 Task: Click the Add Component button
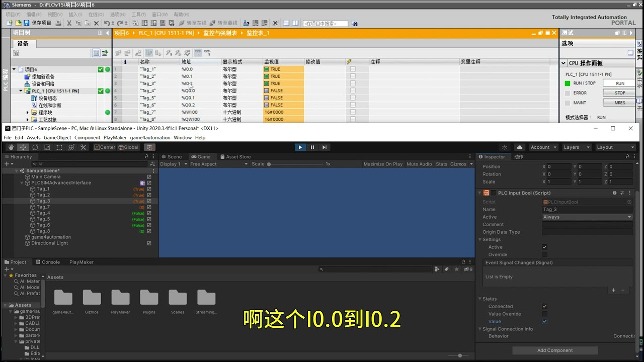(555, 350)
